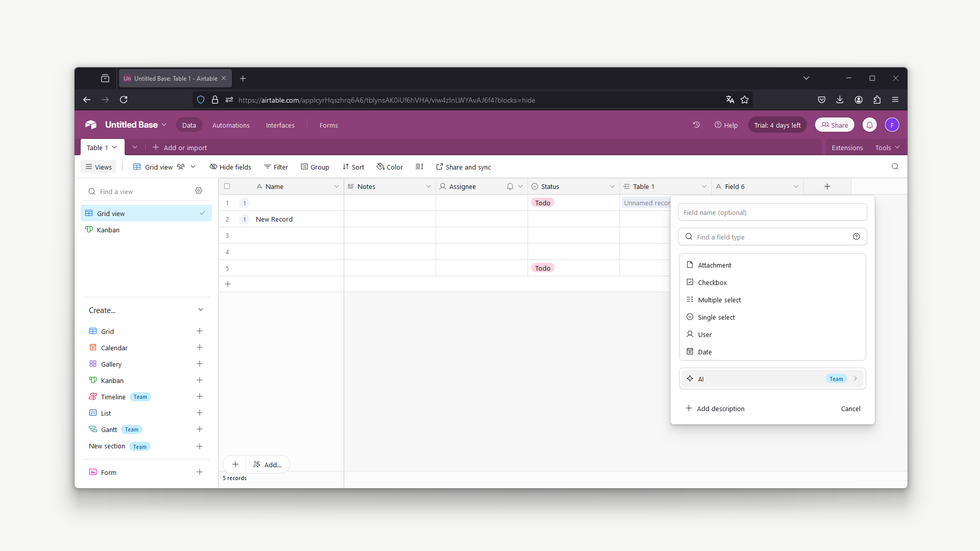Viewport: 980px width, 551px height.
Task: Open Status column header dropdown
Action: [x=612, y=186]
